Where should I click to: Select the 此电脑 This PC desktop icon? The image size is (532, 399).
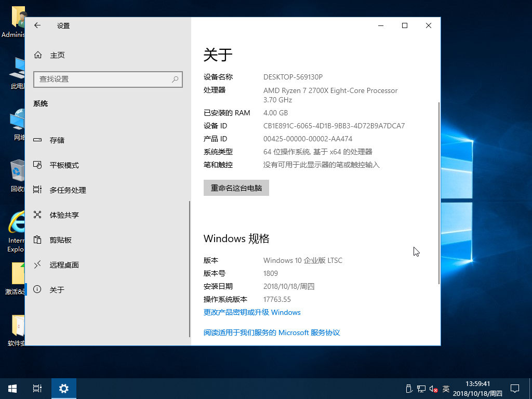(17, 73)
